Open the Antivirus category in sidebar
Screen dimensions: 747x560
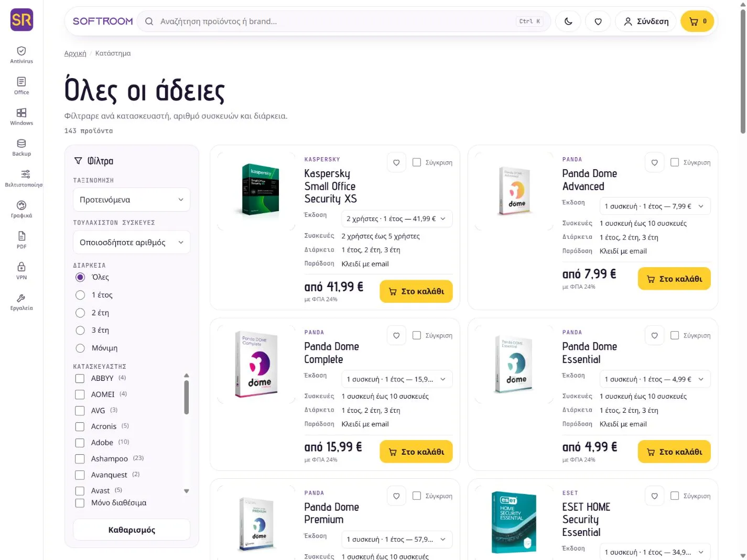click(21, 54)
